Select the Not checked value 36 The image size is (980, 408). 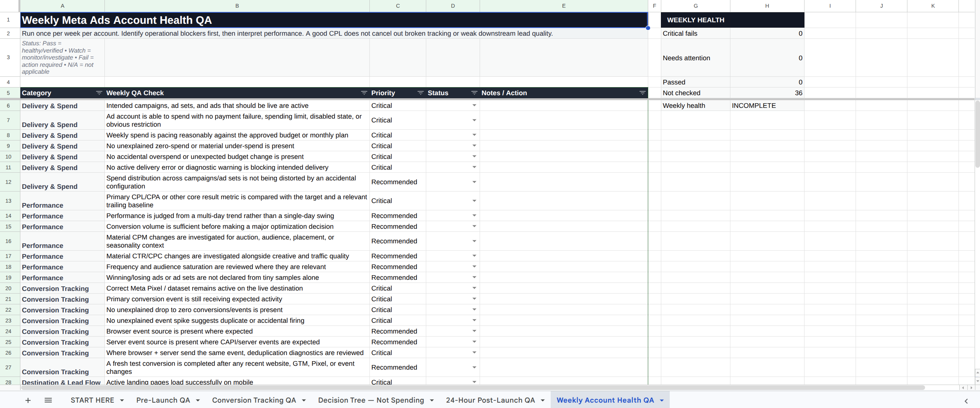point(767,93)
